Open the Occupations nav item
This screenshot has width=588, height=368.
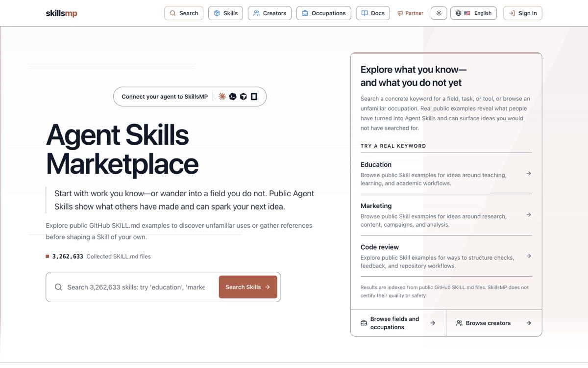pyautogui.click(x=324, y=13)
